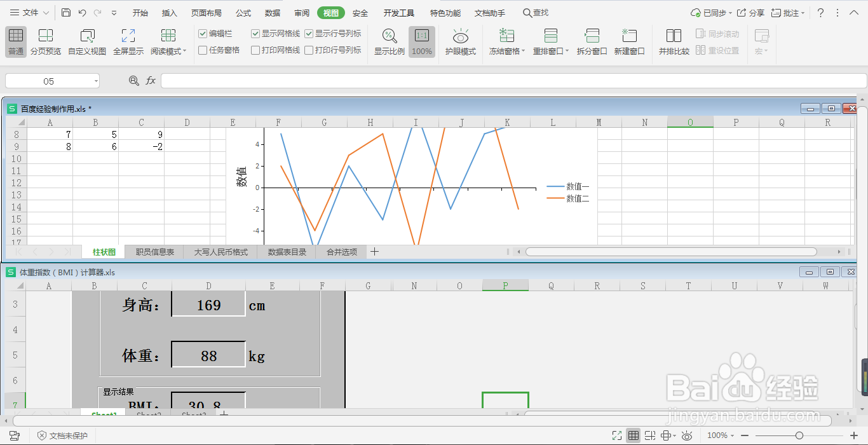Click the horizontal scrollbar of top workbook
This screenshot has height=445, width=868.
(670, 252)
